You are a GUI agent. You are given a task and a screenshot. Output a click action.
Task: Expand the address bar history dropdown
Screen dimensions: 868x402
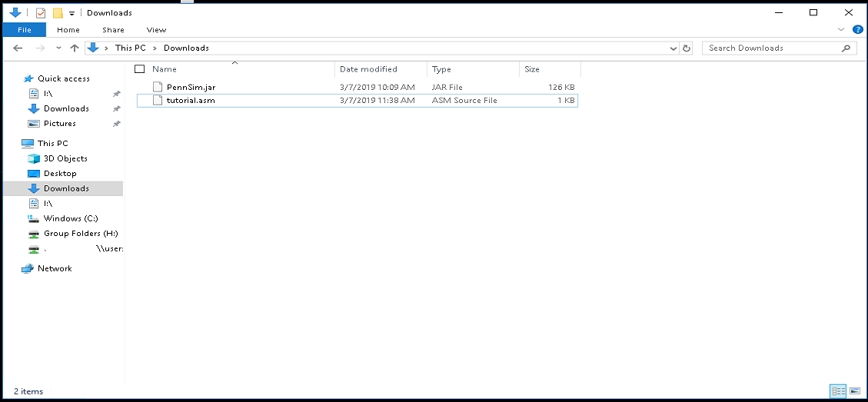click(x=673, y=48)
